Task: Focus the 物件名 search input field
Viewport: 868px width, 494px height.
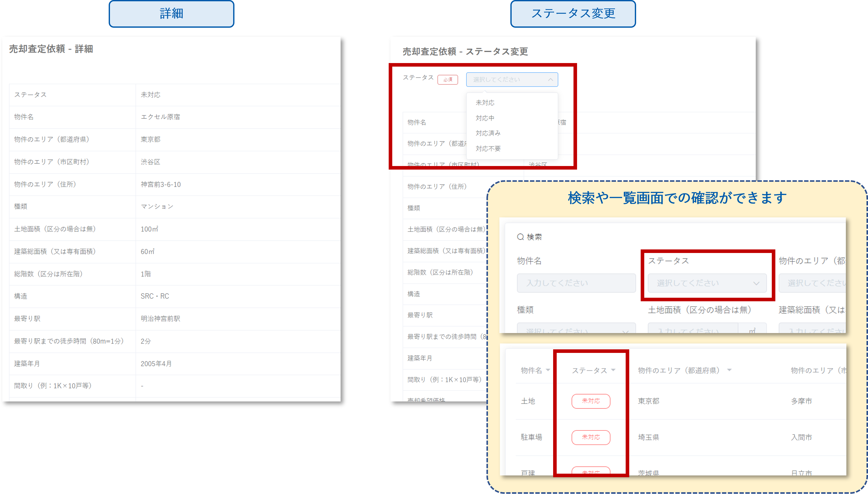Action: coord(576,283)
